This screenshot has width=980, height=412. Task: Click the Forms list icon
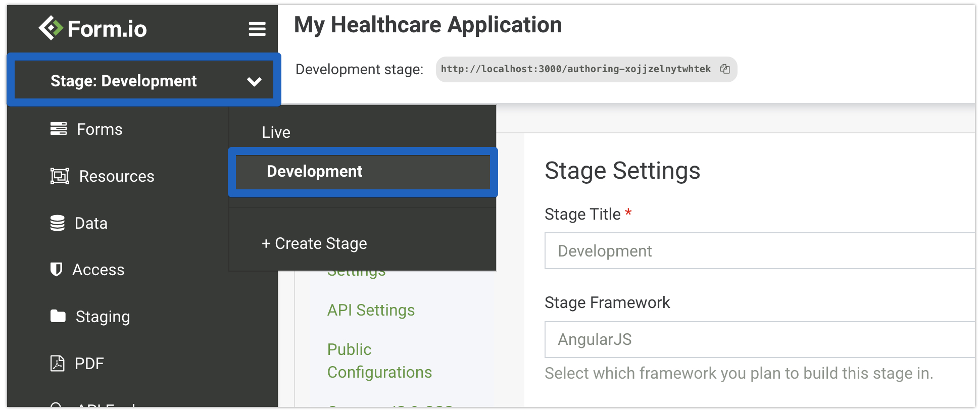coord(59,129)
